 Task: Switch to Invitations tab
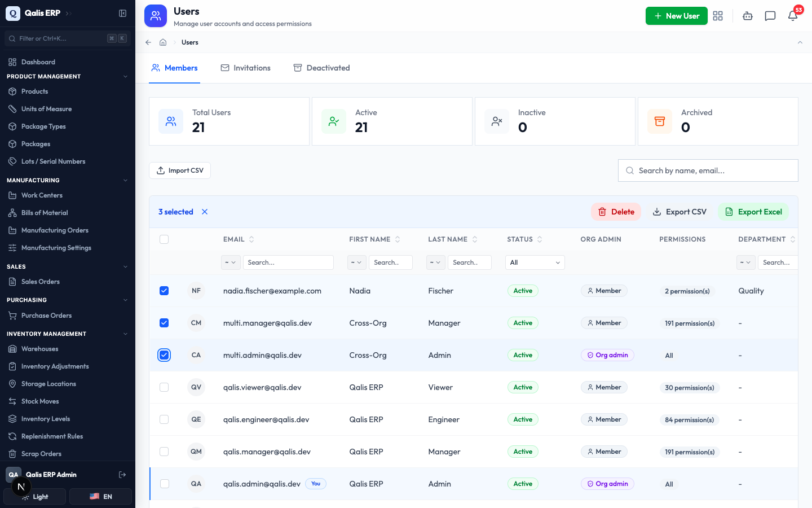[x=245, y=68]
